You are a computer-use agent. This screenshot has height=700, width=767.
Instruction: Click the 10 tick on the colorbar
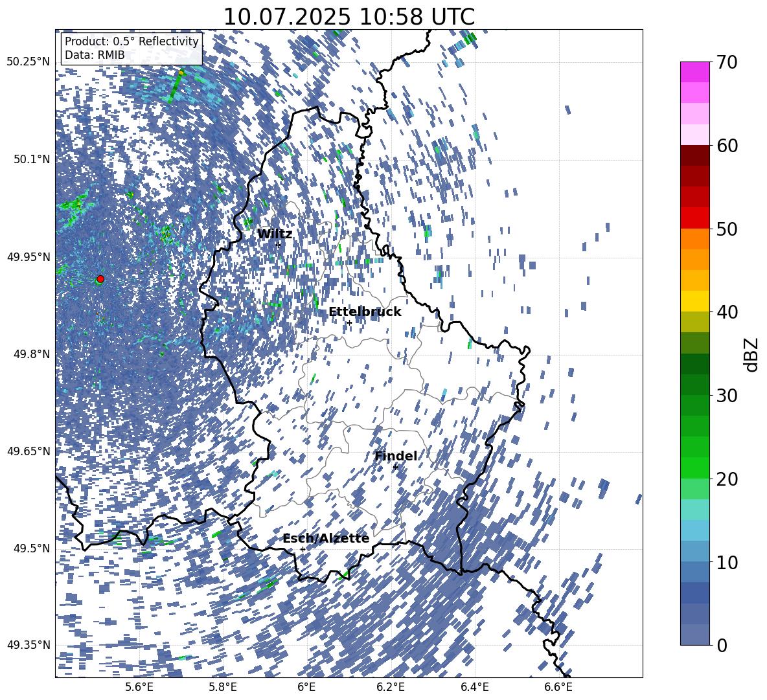click(x=727, y=562)
